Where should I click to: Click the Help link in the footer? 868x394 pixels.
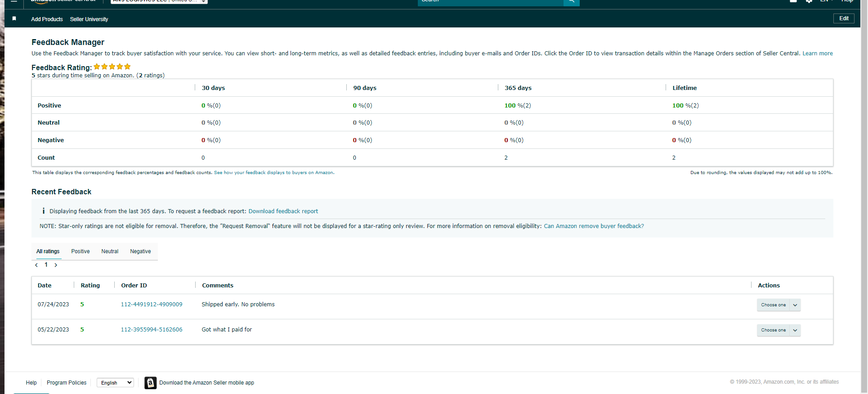[x=31, y=383]
